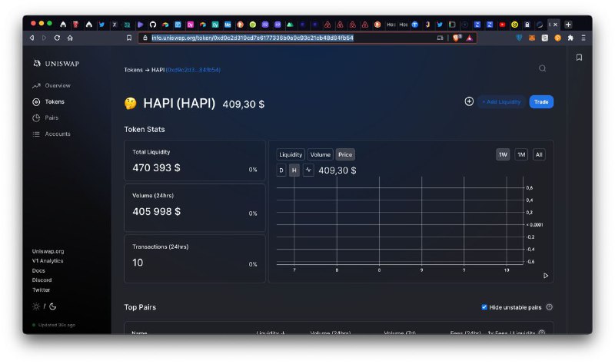Click the circled plus save-token icon
615x364 pixels.
pos(469,101)
